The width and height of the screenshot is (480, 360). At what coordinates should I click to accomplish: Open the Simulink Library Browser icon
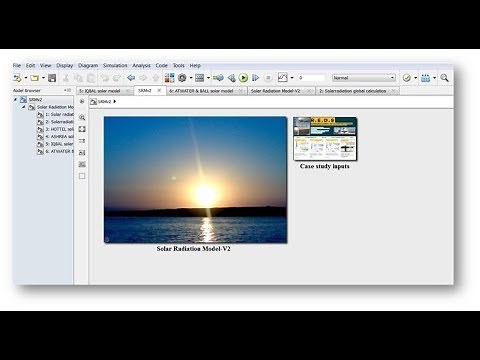[x=169, y=78]
